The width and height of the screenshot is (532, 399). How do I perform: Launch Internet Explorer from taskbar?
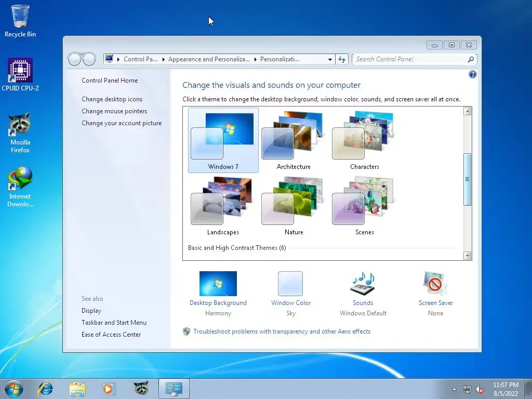pos(46,389)
